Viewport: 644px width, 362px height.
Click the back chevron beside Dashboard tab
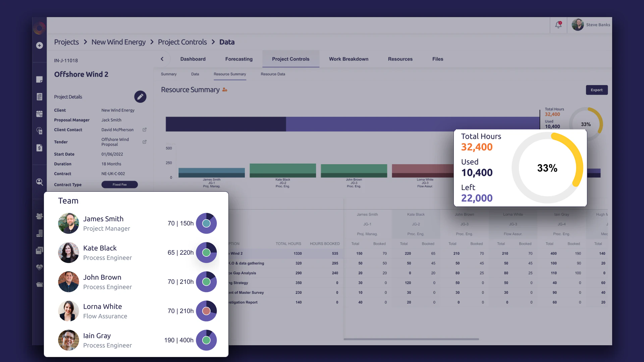pos(162,59)
